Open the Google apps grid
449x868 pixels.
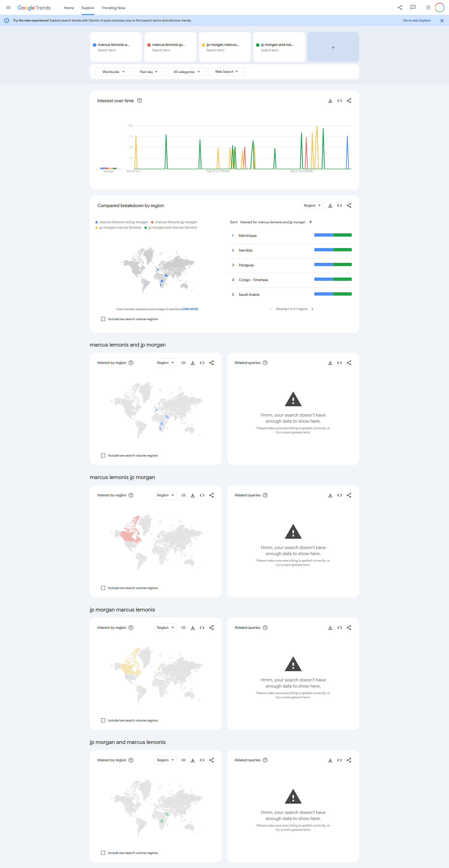click(x=428, y=8)
